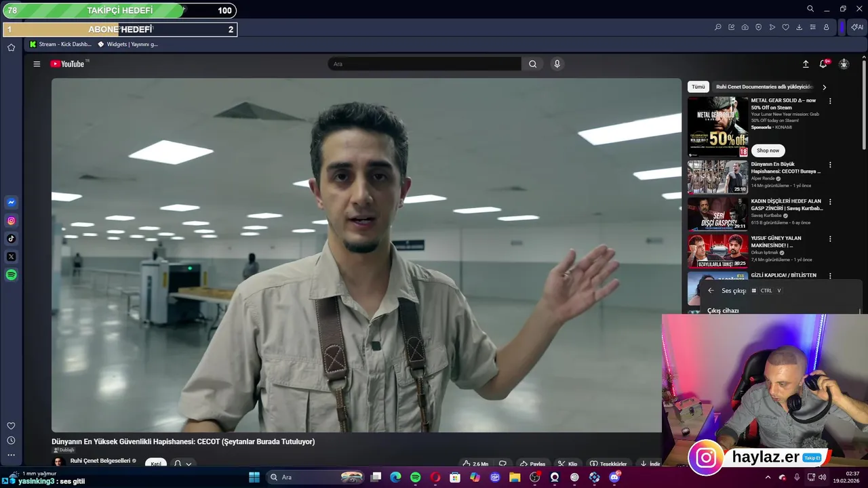Open the browser downloads icon

coord(799,27)
